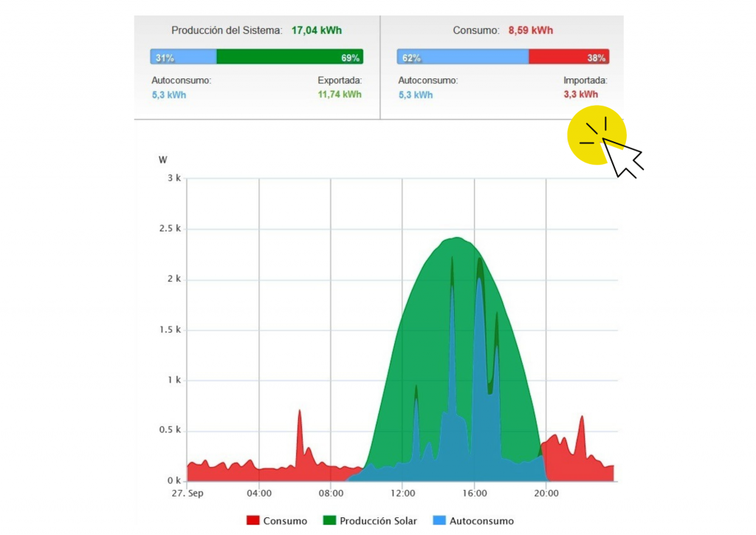Click the green Producción Solar legend swatch
Viewport: 756px width, 535px height.
click(329, 521)
